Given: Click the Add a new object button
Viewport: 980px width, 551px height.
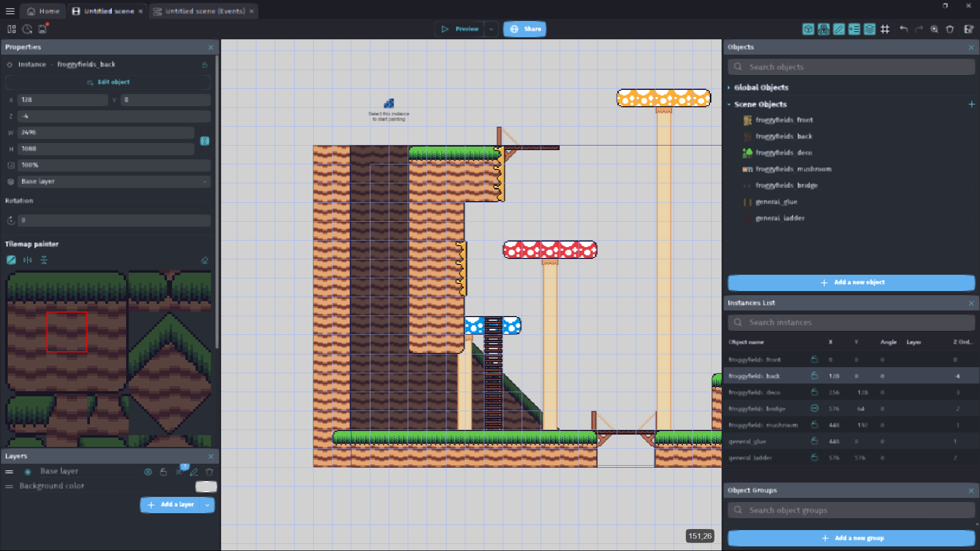Looking at the screenshot, I should pos(851,282).
